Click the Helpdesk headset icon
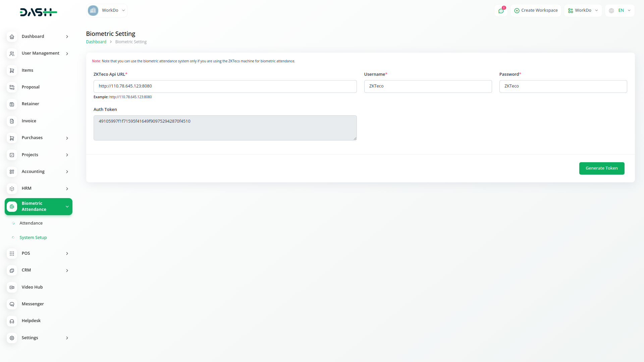644x362 pixels. (x=12, y=321)
